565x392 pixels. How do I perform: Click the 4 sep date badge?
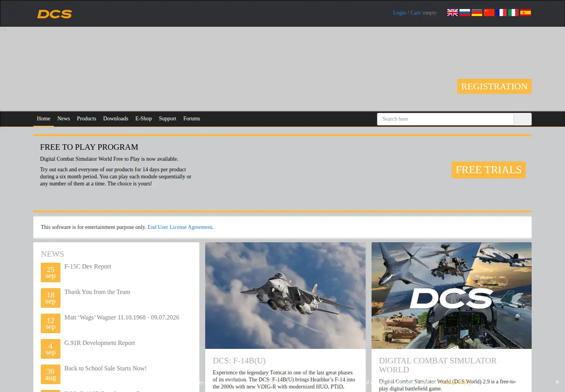51,349
